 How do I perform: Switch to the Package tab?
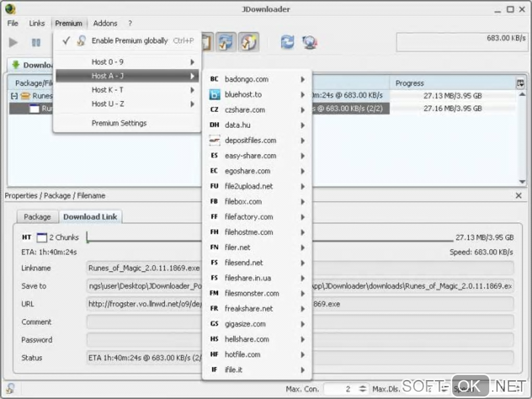(38, 217)
